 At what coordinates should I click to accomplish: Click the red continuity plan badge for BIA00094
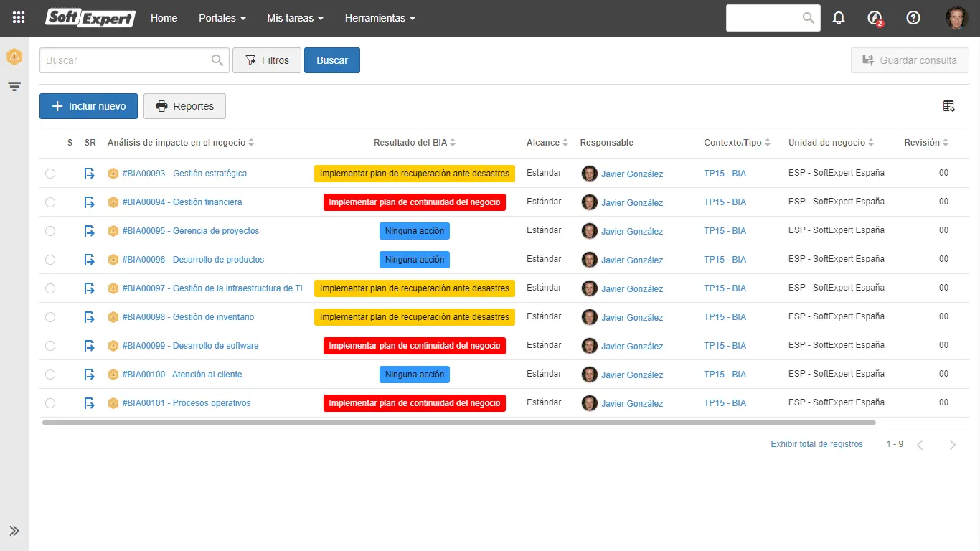pos(415,202)
